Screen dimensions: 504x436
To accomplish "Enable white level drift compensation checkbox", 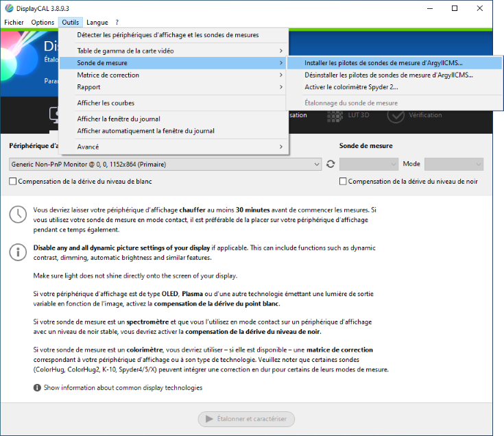I will click(13, 182).
